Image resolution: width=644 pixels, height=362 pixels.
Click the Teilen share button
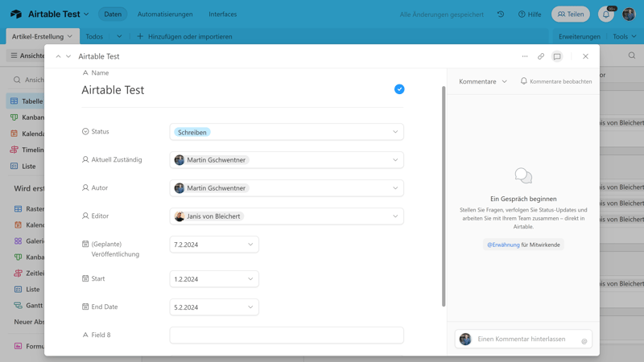click(x=570, y=14)
